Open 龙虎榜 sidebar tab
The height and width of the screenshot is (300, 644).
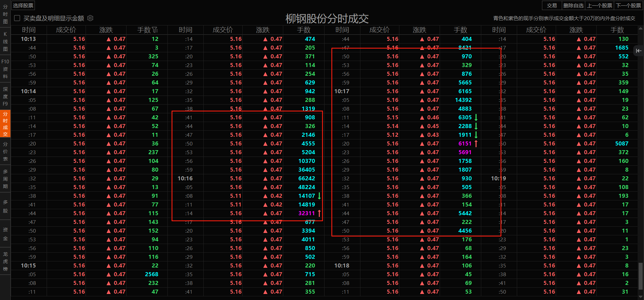5,261
